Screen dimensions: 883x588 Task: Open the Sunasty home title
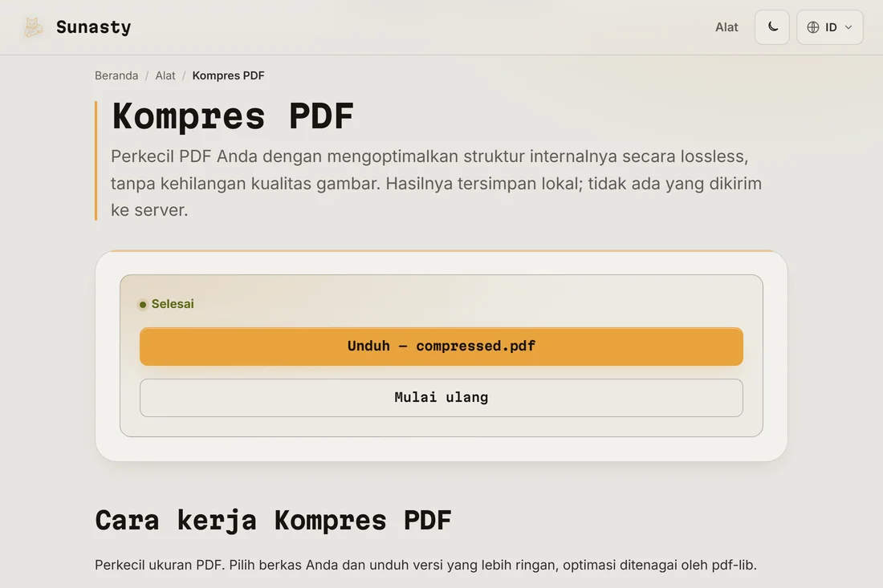pyautogui.click(x=93, y=27)
